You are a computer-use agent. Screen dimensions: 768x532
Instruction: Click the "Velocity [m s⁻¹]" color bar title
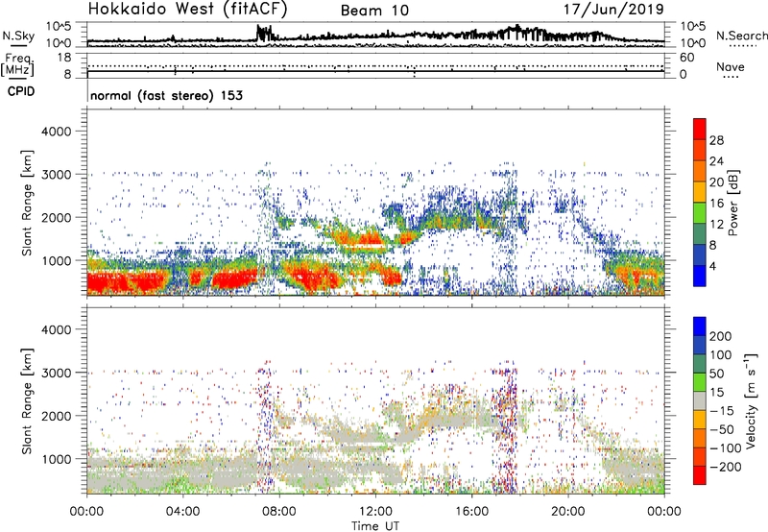(x=751, y=400)
